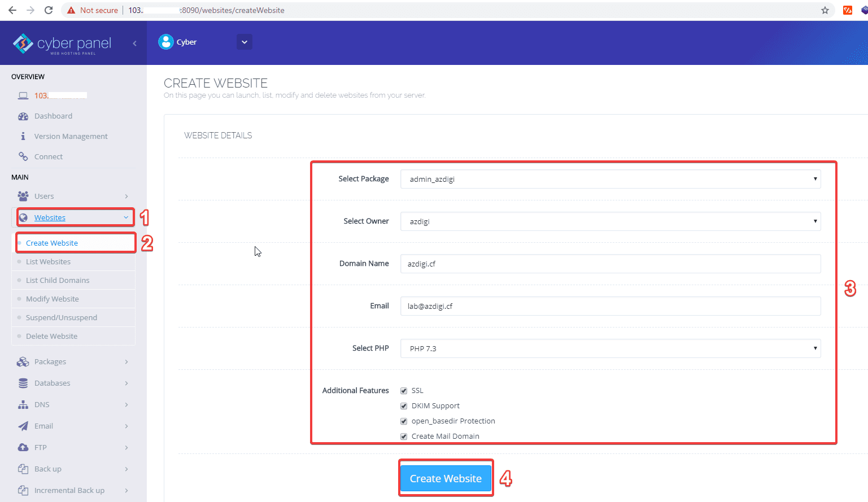Click the Packages cubes icon
Image resolution: width=868 pixels, height=502 pixels.
23,362
